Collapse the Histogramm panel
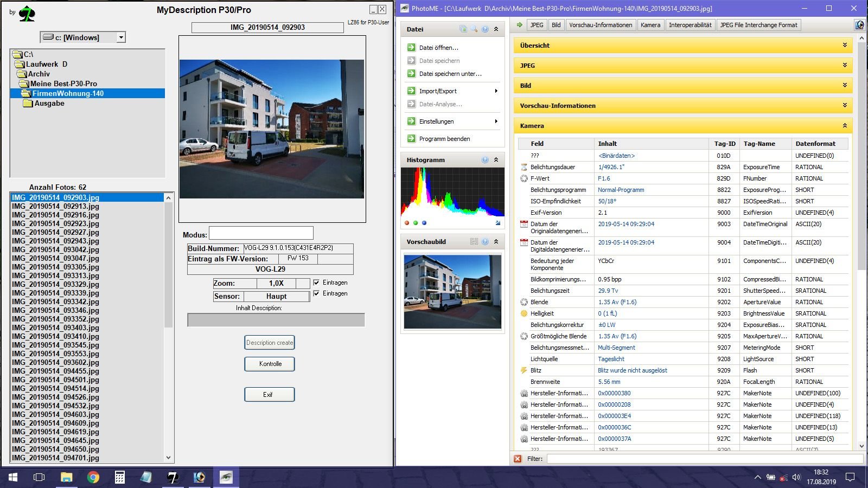The width and height of the screenshot is (868, 488). pos(496,160)
